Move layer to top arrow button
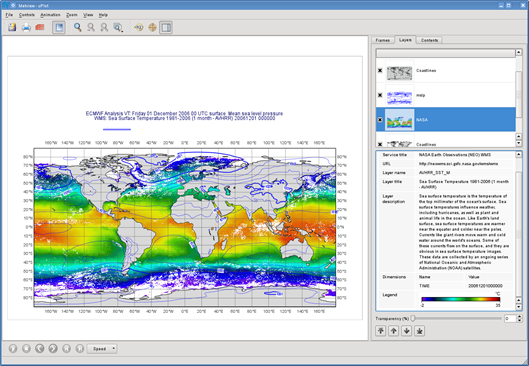529x366 pixels. coord(381,331)
